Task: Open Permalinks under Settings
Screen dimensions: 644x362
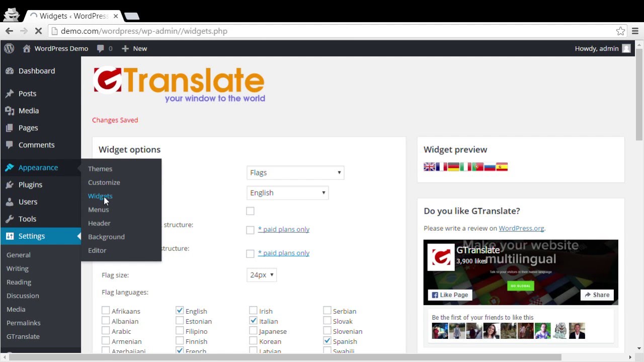Action: coord(24,323)
